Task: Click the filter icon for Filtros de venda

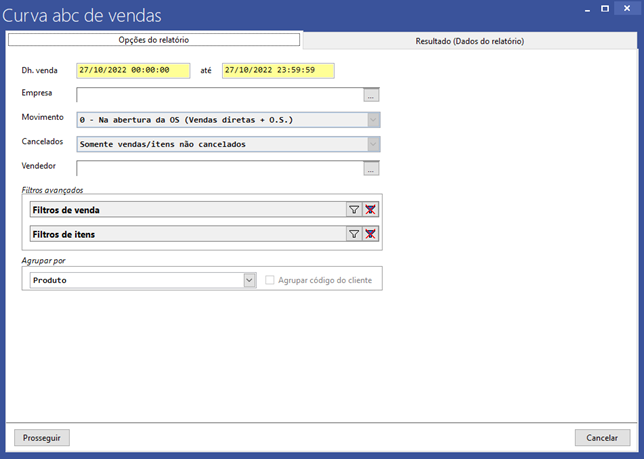Action: tap(354, 210)
